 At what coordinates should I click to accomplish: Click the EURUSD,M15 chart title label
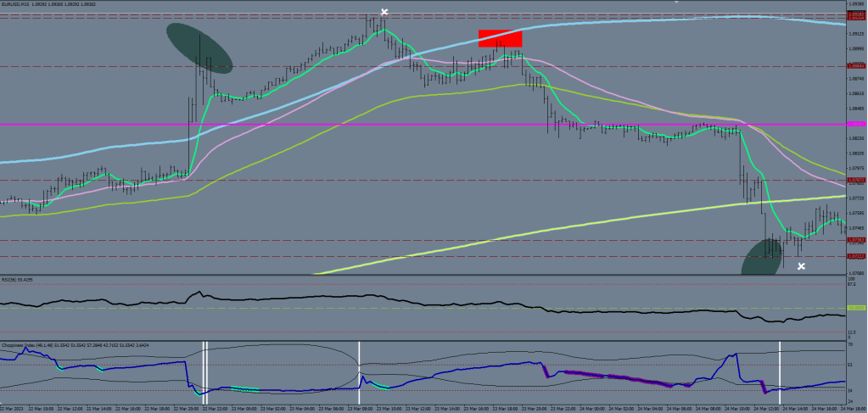19,3
